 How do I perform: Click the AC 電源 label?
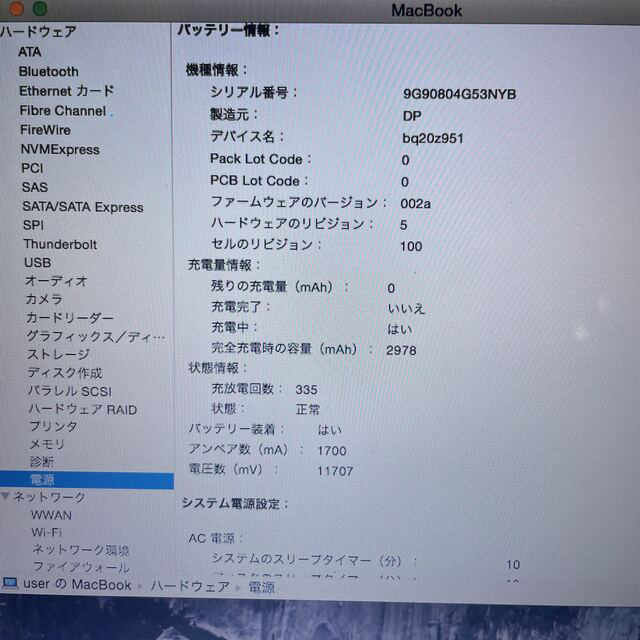[x=216, y=538]
